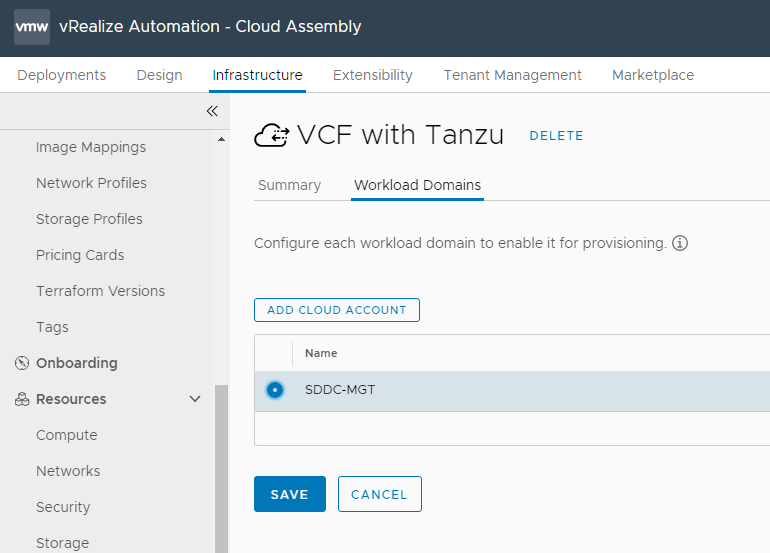Go to the Extensibility tab
770x553 pixels.
click(373, 75)
